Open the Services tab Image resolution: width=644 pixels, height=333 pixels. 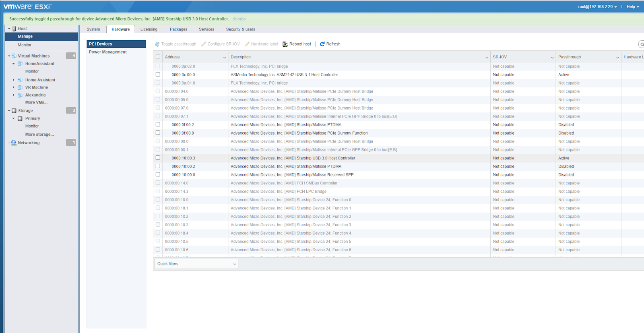coord(206,29)
